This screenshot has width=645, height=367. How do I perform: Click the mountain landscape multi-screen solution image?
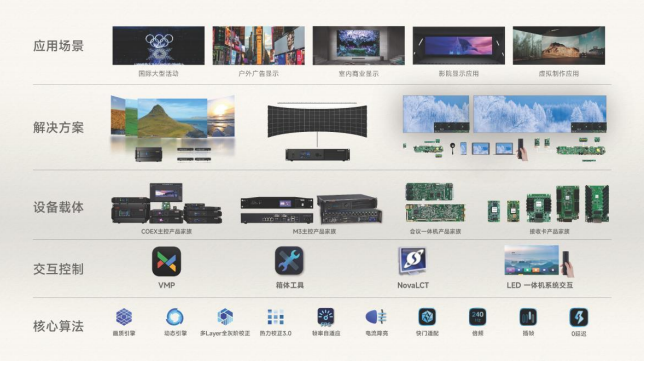(173, 117)
